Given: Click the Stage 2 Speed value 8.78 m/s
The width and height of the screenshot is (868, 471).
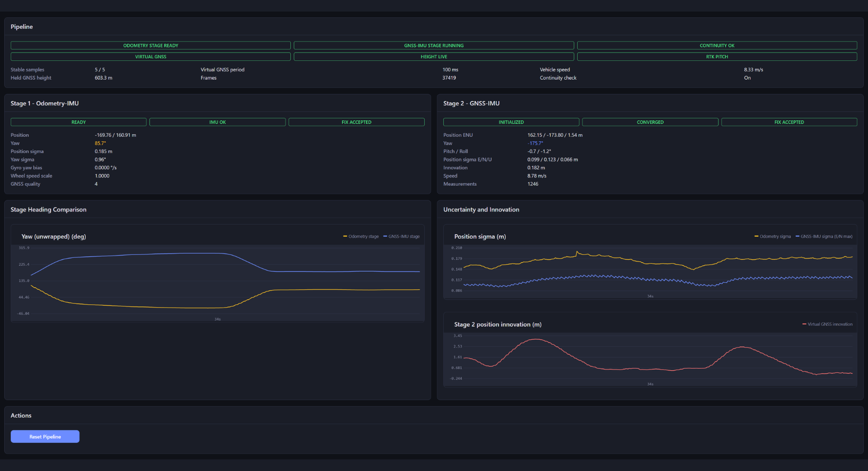Looking at the screenshot, I should [537, 176].
